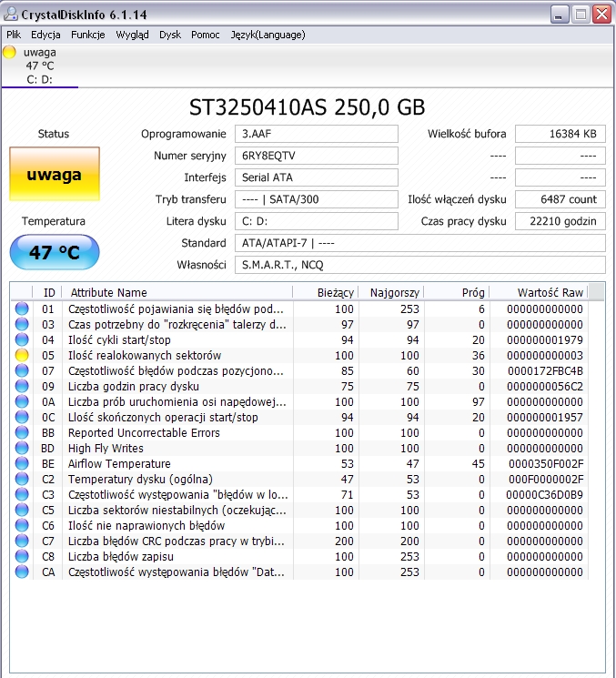Click the yellow uwaga status button
616x678 pixels.
pos(55,174)
